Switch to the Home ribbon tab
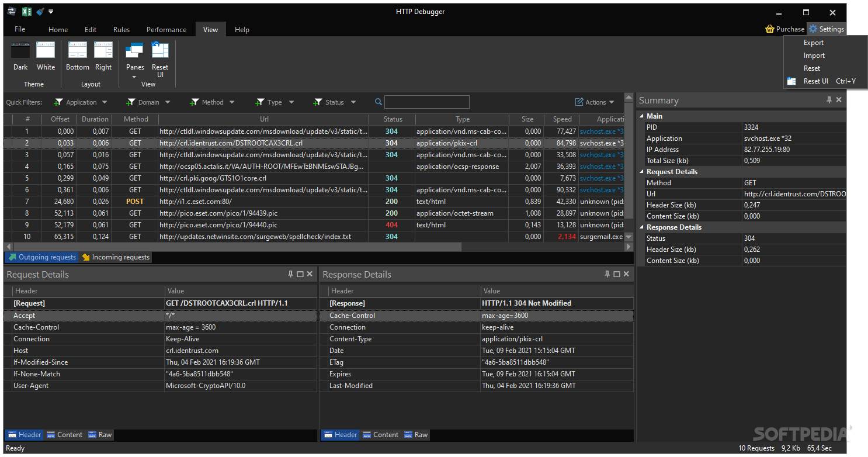This screenshot has width=868, height=457. (58, 30)
